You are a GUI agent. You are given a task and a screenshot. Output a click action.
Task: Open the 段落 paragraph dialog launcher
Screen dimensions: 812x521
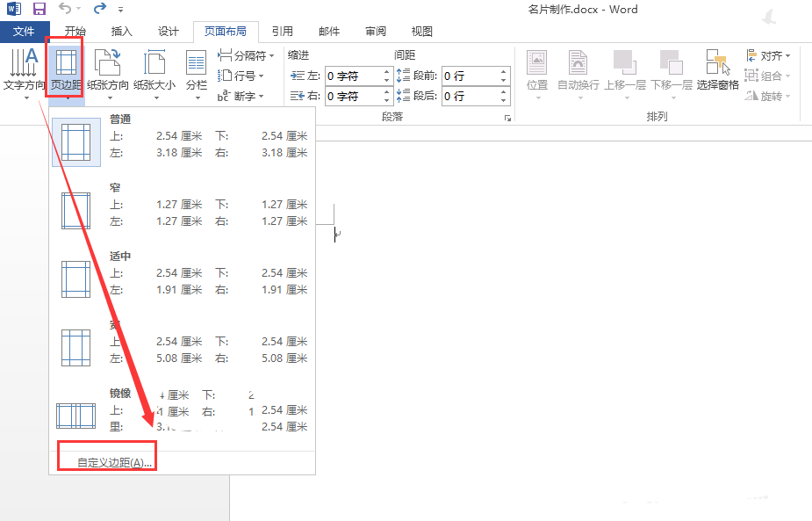(507, 117)
